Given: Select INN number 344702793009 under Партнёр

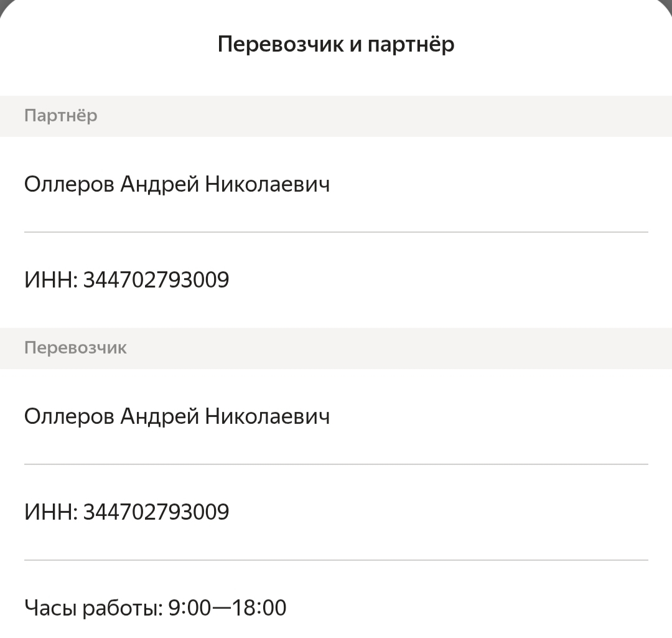Looking at the screenshot, I should tap(156, 280).
